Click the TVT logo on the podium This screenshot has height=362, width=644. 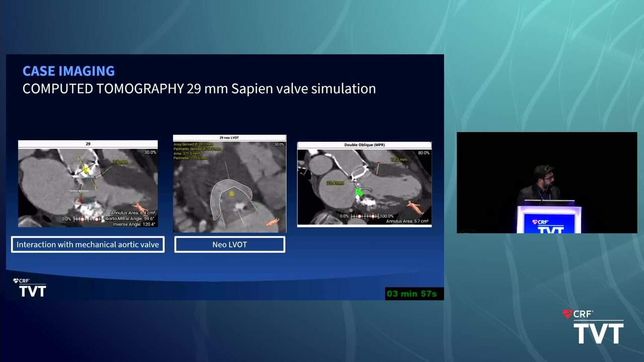549,225
